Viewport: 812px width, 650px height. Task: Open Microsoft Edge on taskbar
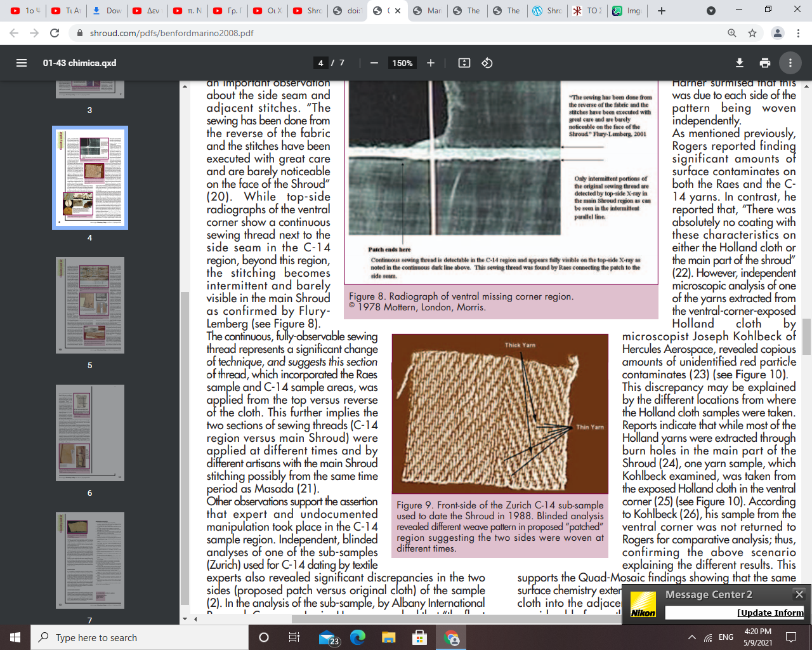pyautogui.click(x=358, y=637)
